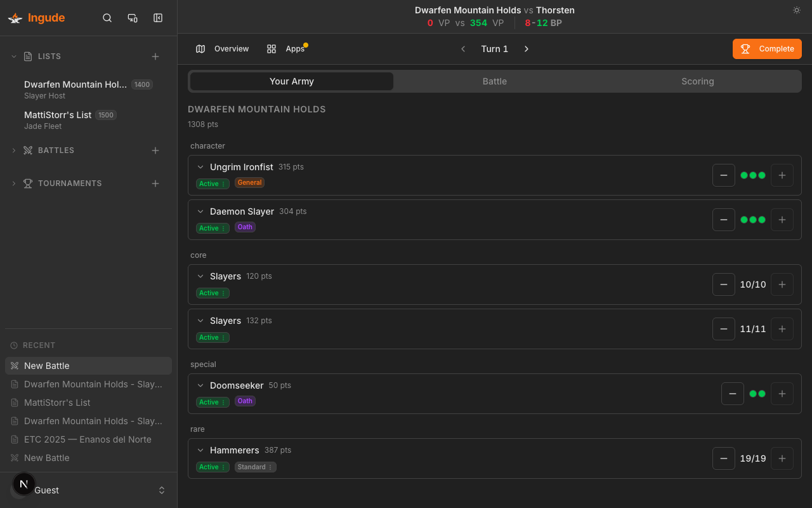Open the search with the magnifier icon
This screenshot has height=508, width=812.
coord(107,18)
